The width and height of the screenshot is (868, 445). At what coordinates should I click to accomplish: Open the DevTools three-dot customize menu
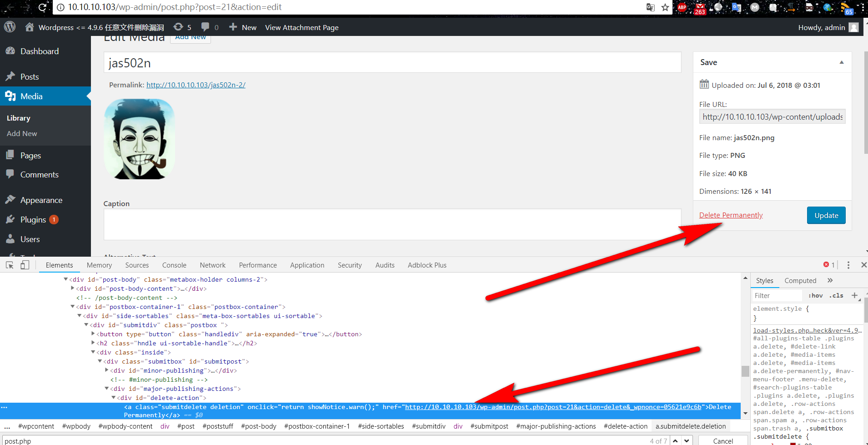[848, 265]
